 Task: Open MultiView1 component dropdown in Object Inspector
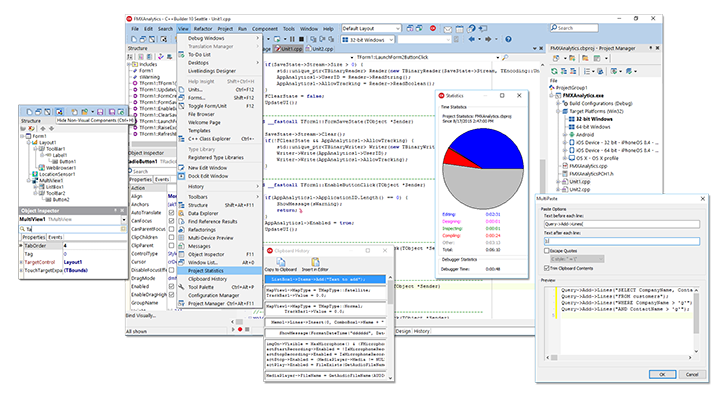click(x=124, y=220)
